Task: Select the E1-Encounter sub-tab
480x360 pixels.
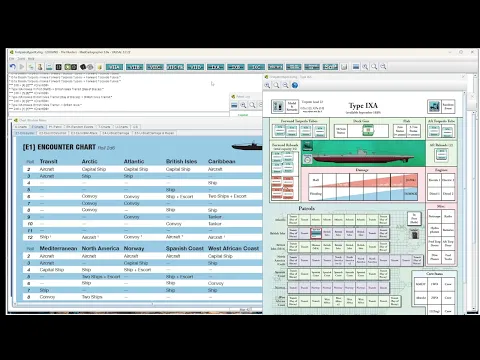Action: pos(25,133)
